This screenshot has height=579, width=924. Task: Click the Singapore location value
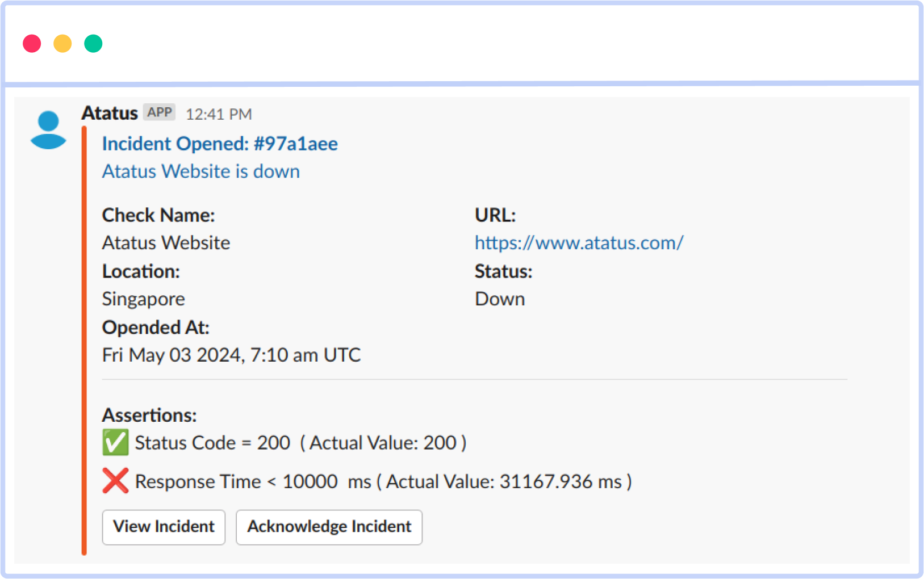click(x=144, y=299)
